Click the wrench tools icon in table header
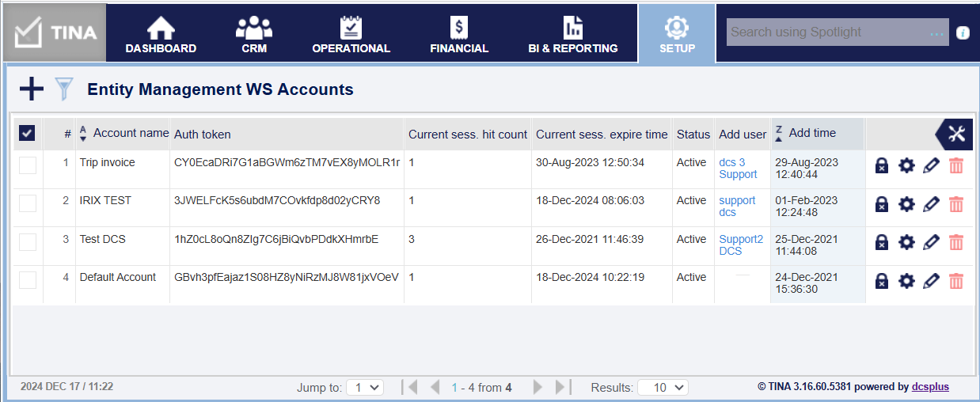The image size is (980, 402). coord(956,135)
